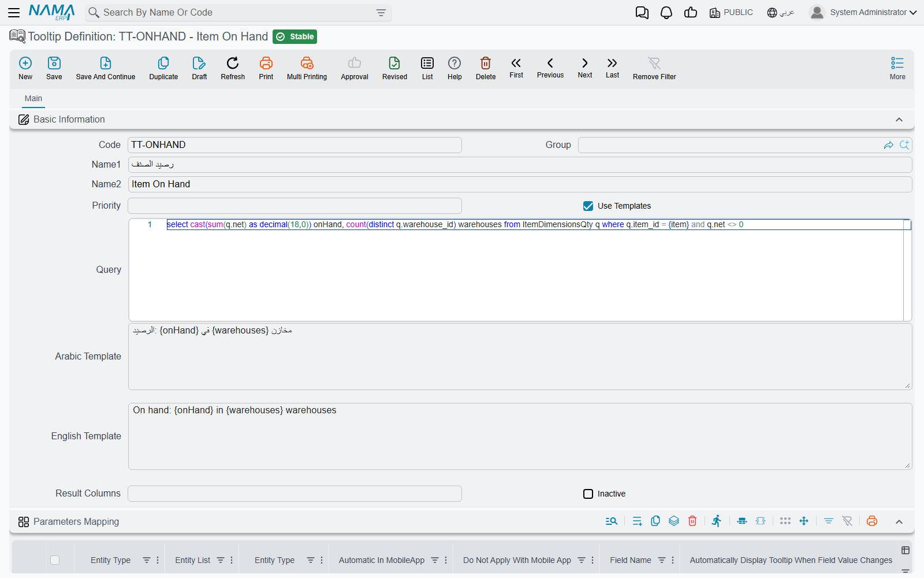Delete the current record
The image size is (924, 578).
pyautogui.click(x=486, y=63)
